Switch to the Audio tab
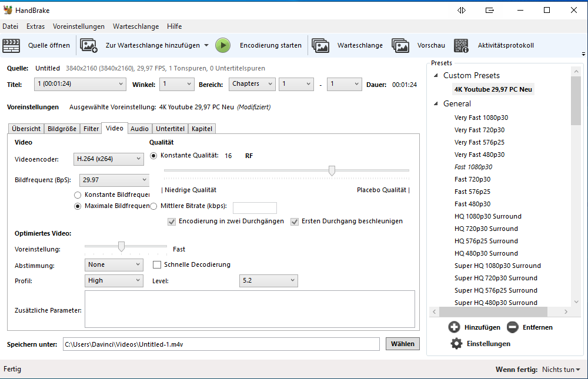The height and width of the screenshot is (379, 588). pos(139,129)
